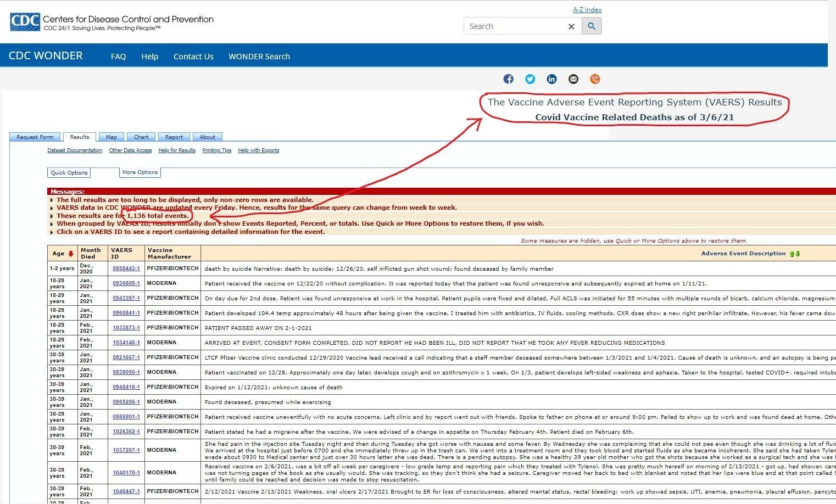Email this page using envelope icon
This screenshot has width=836, height=504.
(x=573, y=79)
